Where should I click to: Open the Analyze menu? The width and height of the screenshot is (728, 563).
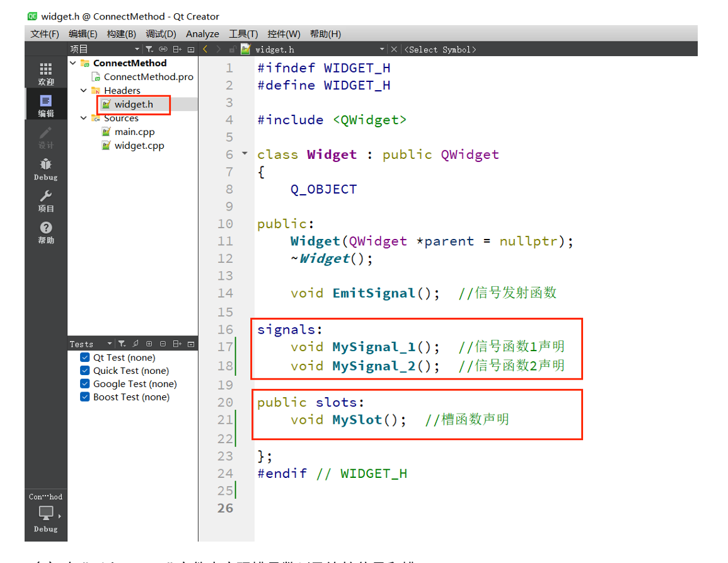(x=202, y=34)
